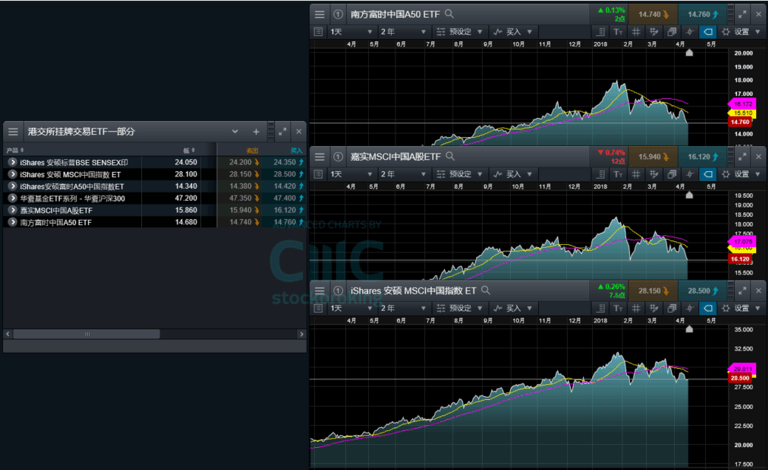This screenshot has height=470, width=768.
Task: Click sell price 47.350 in 华夏沪深300 row
Action: [240, 198]
